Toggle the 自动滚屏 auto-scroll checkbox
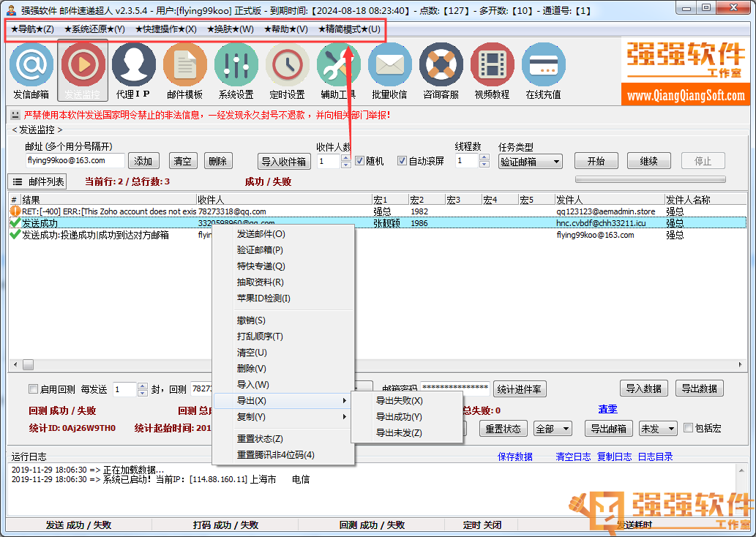 [x=402, y=161]
